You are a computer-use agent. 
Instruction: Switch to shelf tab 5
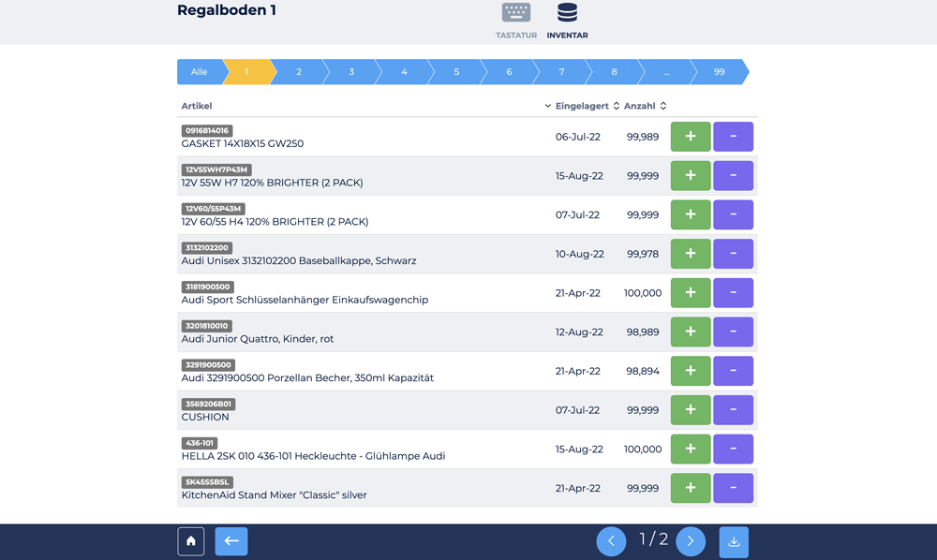(456, 72)
